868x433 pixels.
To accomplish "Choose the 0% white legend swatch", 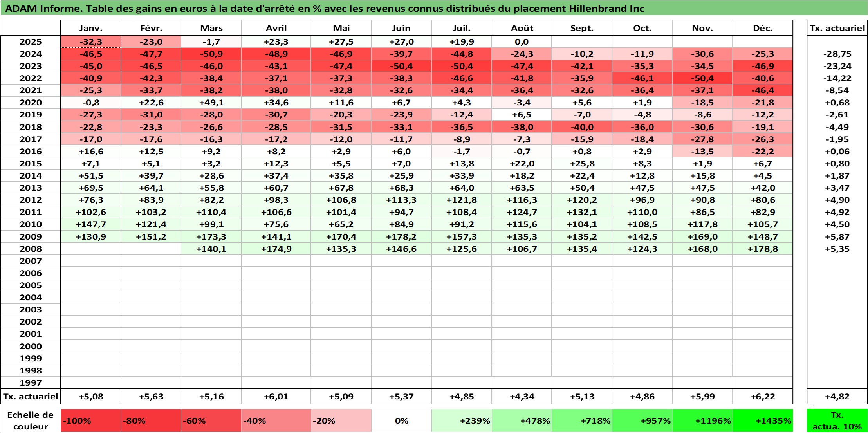I will [x=401, y=421].
